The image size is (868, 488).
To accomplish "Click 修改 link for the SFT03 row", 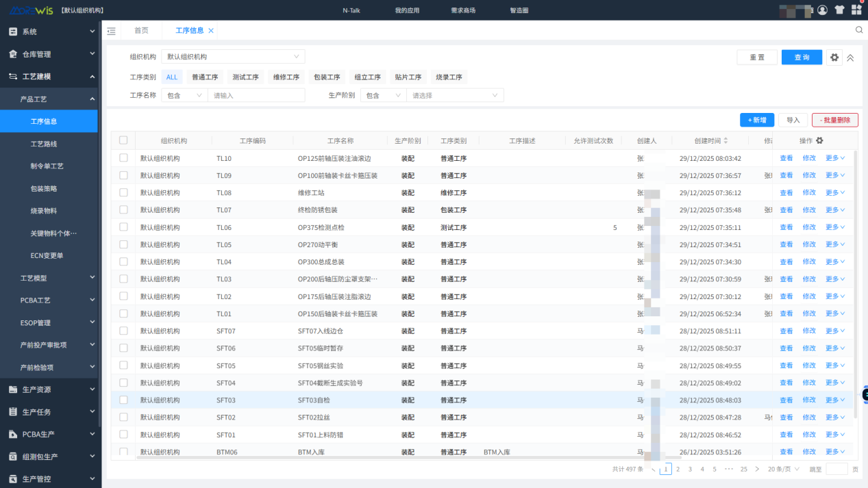I will point(809,400).
